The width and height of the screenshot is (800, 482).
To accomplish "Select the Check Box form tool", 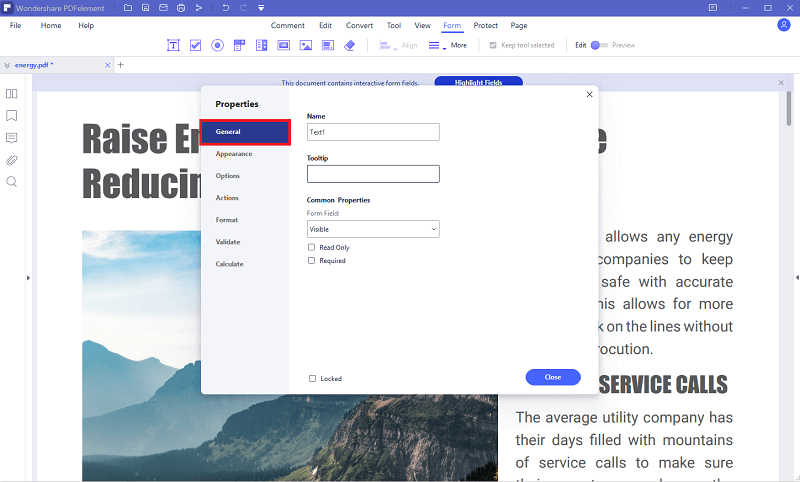I will click(195, 45).
